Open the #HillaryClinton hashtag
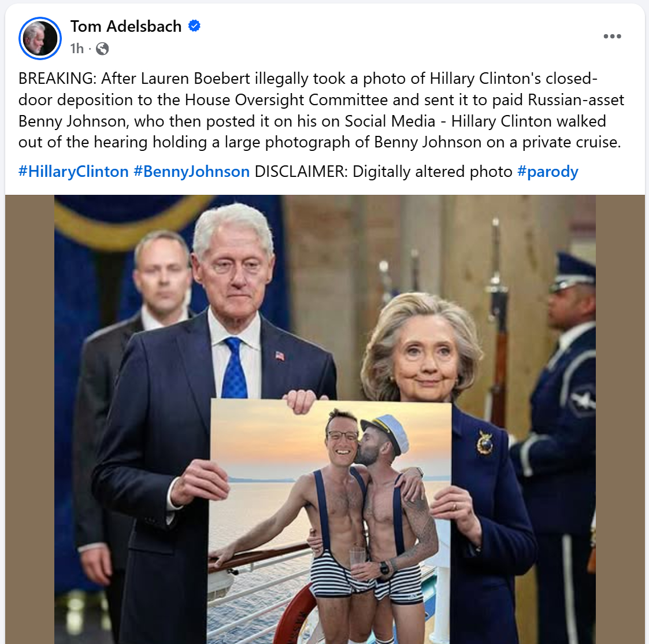This screenshot has width=649, height=644. click(73, 172)
